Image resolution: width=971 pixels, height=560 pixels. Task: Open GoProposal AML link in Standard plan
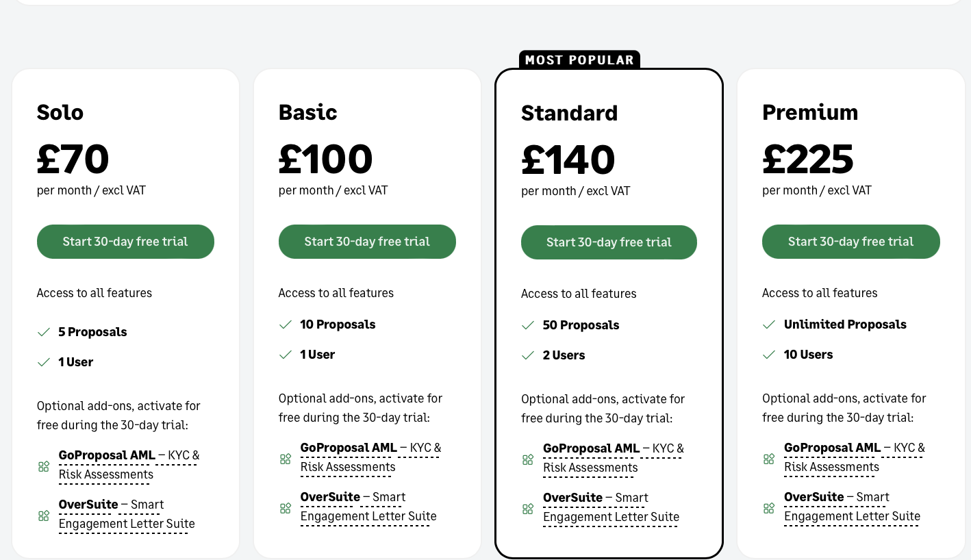coord(591,448)
